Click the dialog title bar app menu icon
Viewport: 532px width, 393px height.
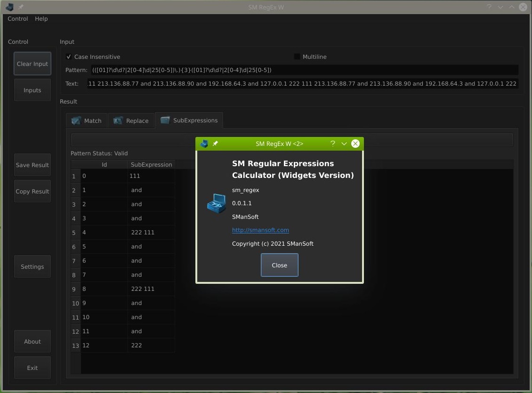tap(204, 144)
